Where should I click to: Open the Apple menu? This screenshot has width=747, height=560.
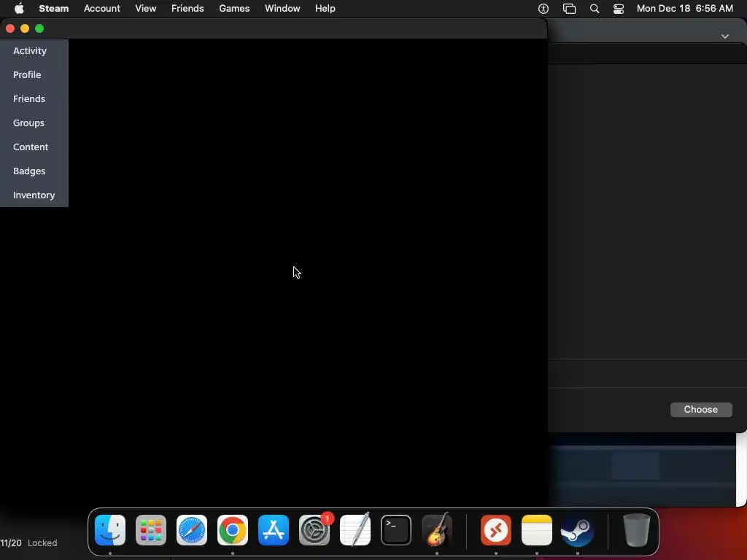(19, 9)
